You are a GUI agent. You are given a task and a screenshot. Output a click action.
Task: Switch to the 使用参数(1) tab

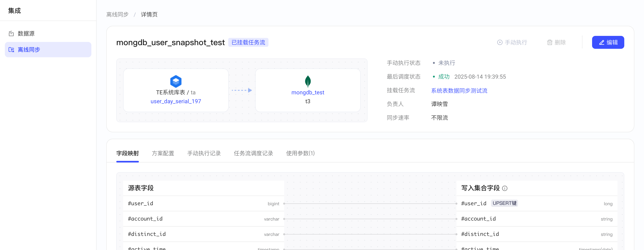point(300,153)
